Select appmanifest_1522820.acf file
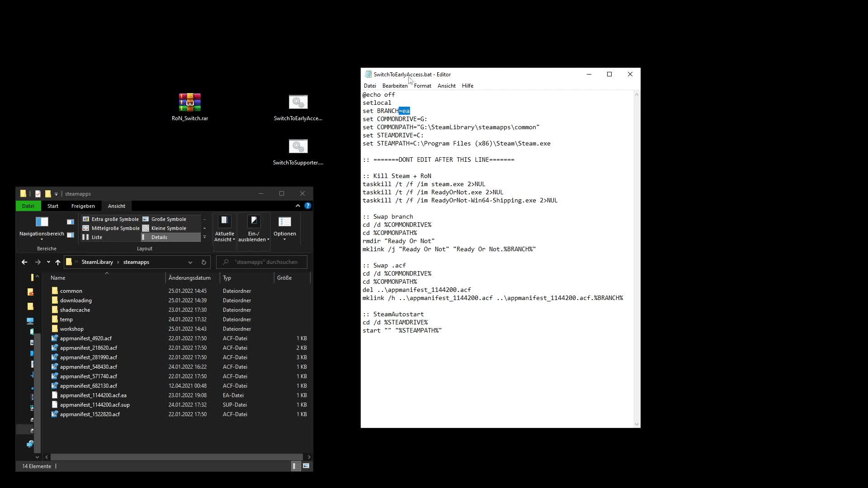This screenshot has height=488, width=868. 179,414
